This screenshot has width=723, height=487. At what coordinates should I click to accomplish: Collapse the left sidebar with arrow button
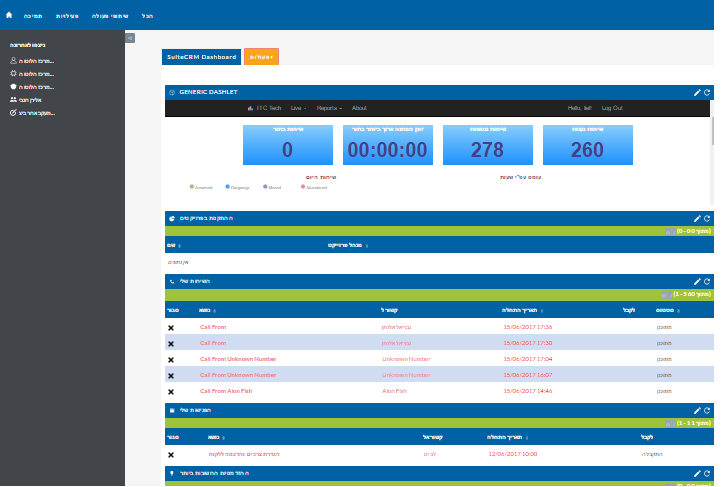point(130,38)
